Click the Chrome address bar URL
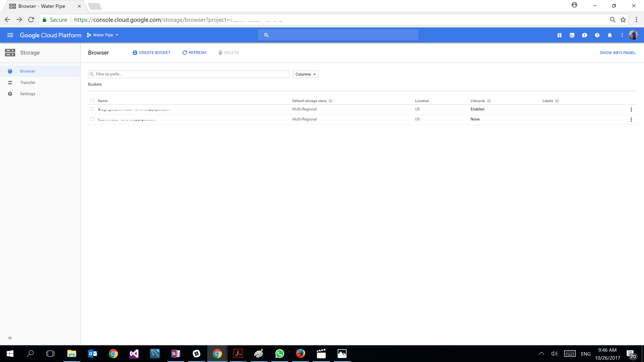This screenshot has width=644, height=362. point(178,20)
